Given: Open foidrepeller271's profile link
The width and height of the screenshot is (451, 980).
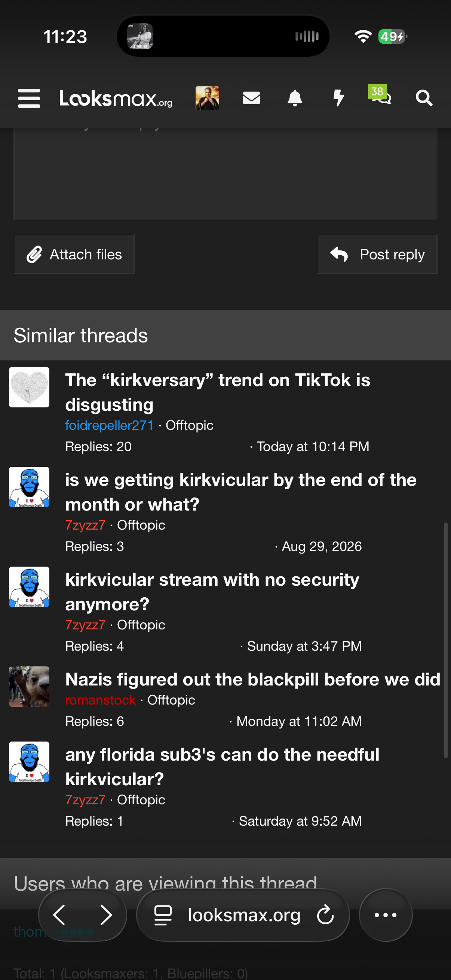Looking at the screenshot, I should (109, 425).
